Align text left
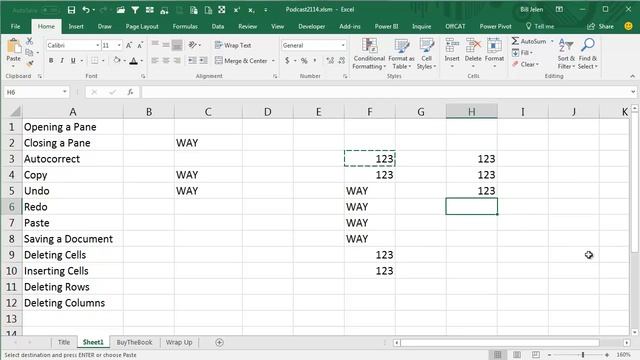The width and height of the screenshot is (640, 360). tap(155, 61)
